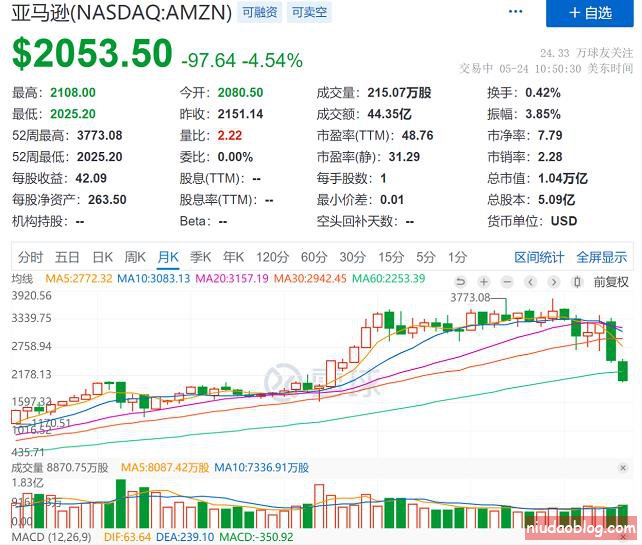This screenshot has width=642, height=545.
Task: Switch to the 30分 chart tab
Action: 353,257
